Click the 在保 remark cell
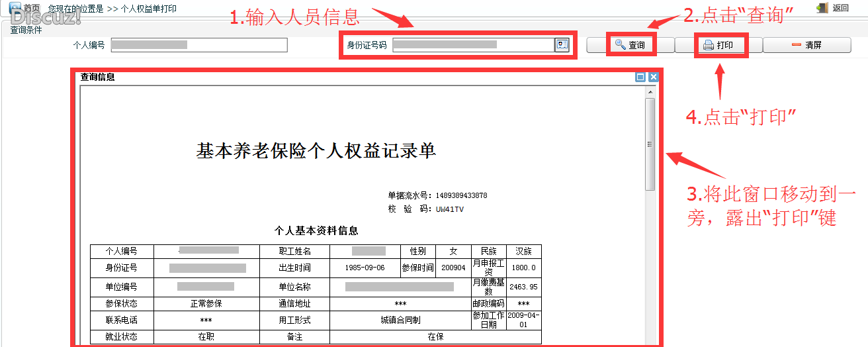This screenshot has width=868, height=347. coord(435,336)
